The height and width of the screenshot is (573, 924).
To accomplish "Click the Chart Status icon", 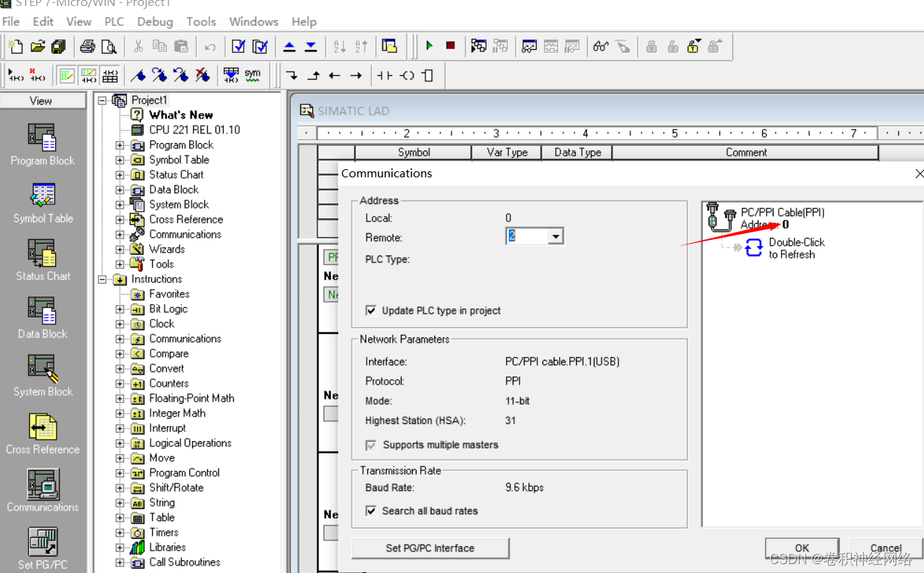I will click(x=530, y=46).
